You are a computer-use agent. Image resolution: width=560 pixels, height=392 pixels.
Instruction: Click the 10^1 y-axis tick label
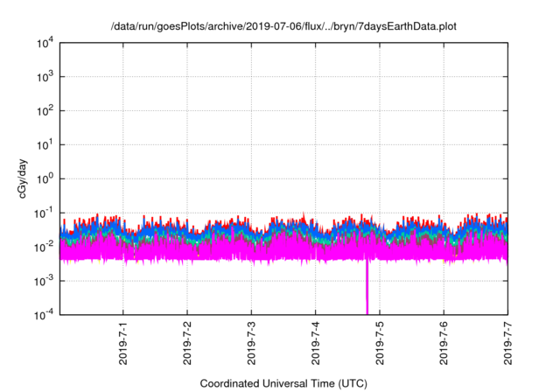pyautogui.click(x=45, y=144)
